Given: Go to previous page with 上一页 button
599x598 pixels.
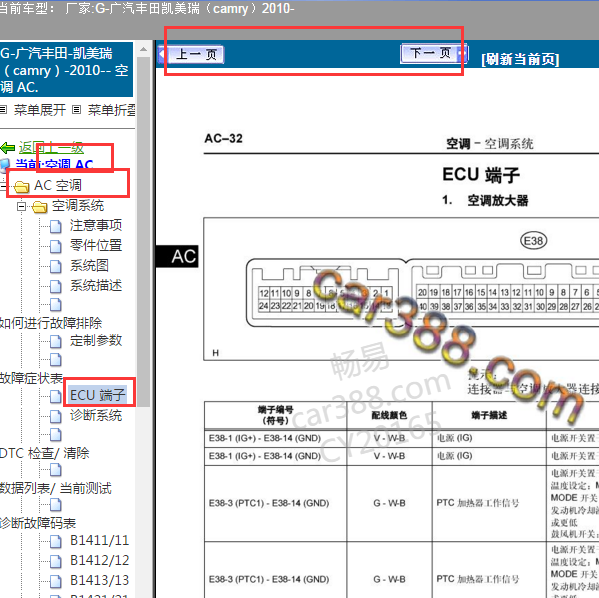Looking at the screenshot, I should [x=192, y=54].
